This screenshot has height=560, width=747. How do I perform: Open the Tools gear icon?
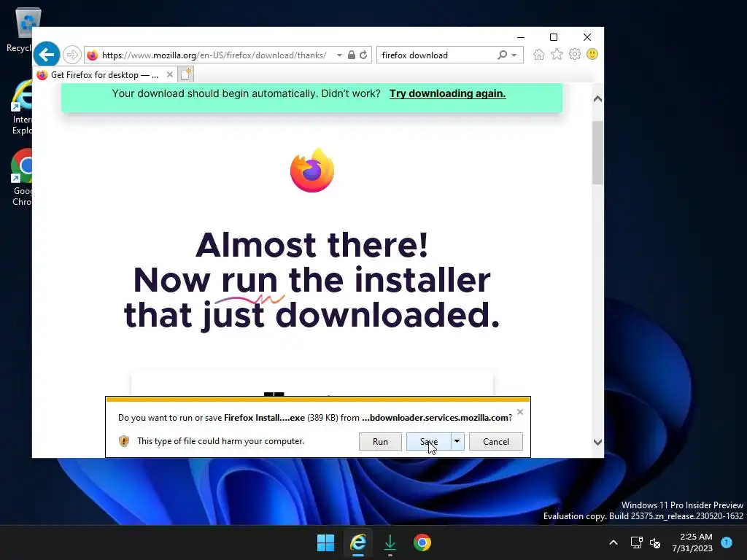[575, 54]
